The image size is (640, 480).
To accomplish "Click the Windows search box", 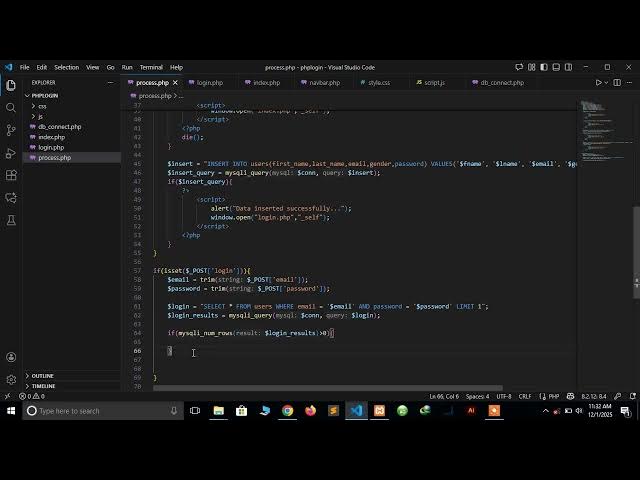I will [x=103, y=411].
